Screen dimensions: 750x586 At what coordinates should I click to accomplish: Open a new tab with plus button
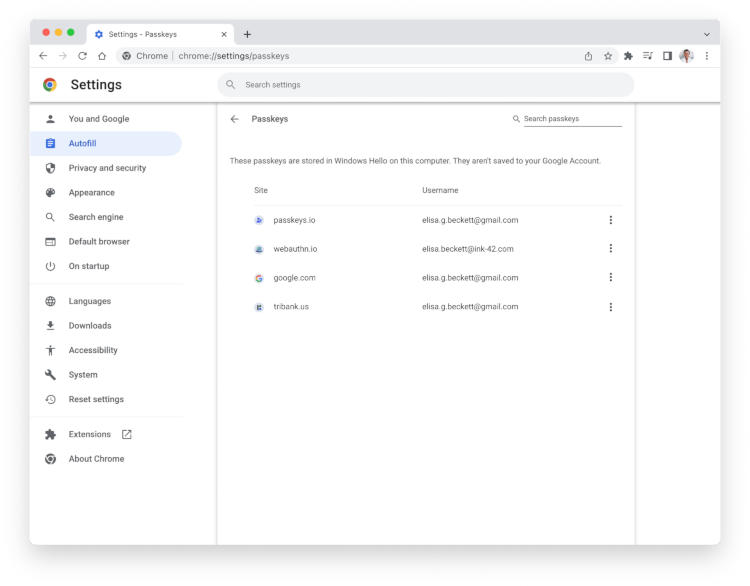[247, 34]
